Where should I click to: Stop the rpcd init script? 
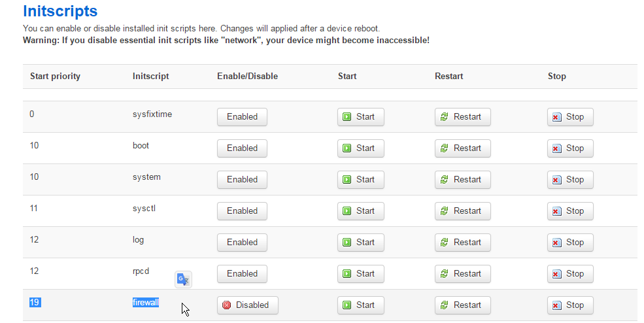pos(569,274)
